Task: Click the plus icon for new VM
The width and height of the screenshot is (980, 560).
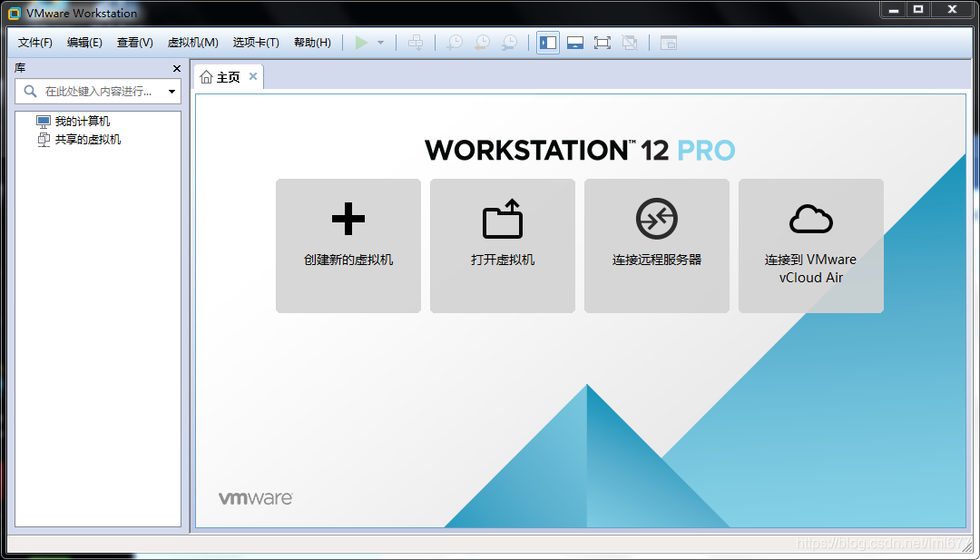Action: 348,219
